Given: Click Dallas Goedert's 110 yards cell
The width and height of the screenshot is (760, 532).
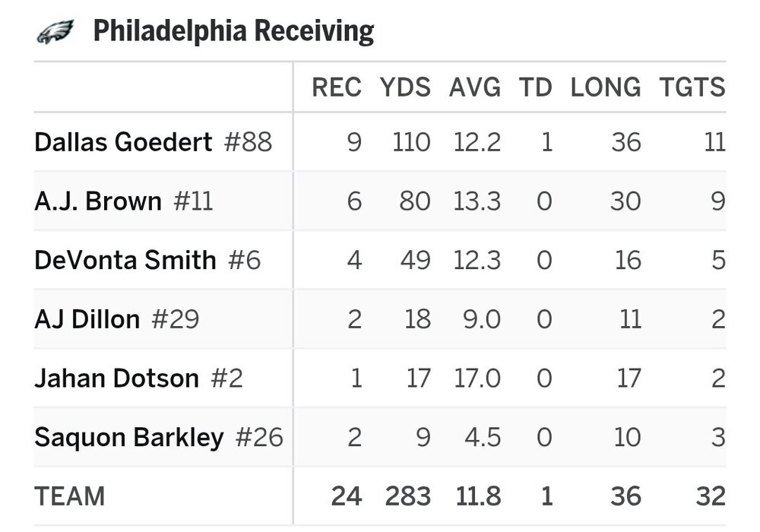Looking at the screenshot, I should coord(412,142).
